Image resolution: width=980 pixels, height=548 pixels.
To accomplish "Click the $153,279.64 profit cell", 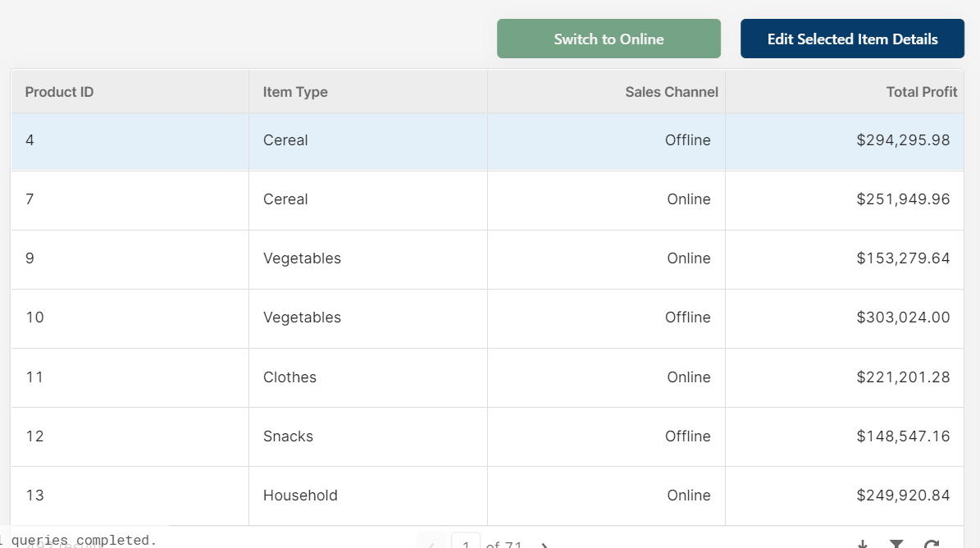I will pos(903,258).
